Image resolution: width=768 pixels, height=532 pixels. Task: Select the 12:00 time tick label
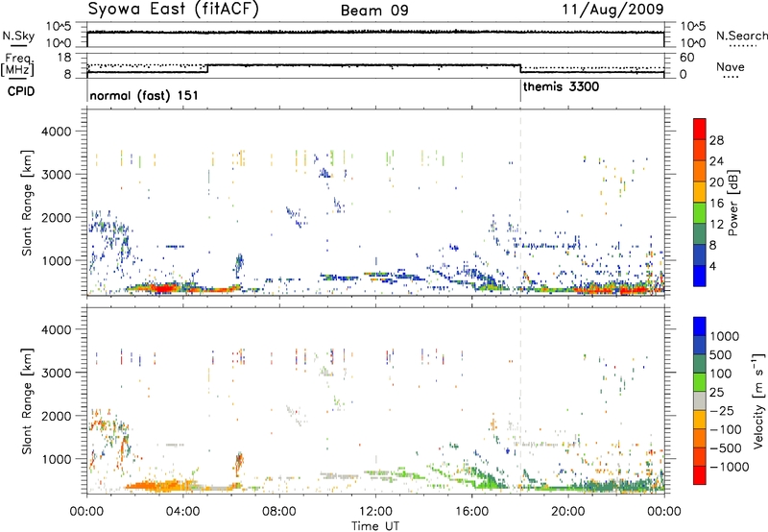coord(375,512)
